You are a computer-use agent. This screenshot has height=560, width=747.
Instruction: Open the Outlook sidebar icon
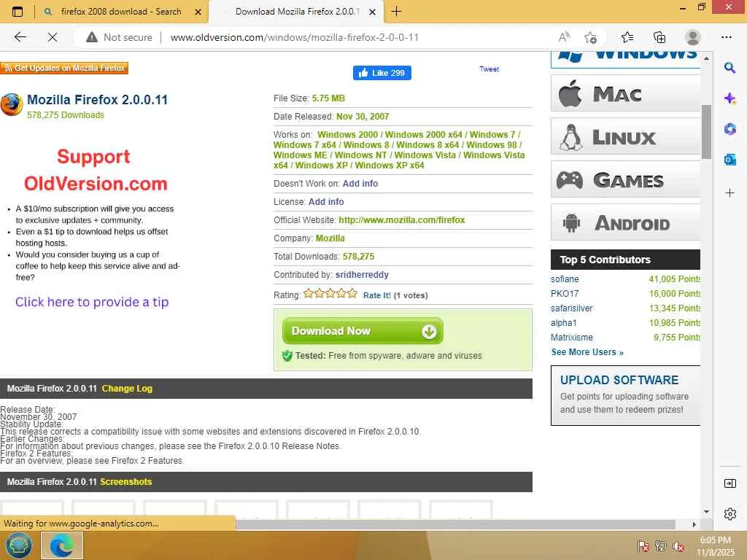(x=729, y=160)
